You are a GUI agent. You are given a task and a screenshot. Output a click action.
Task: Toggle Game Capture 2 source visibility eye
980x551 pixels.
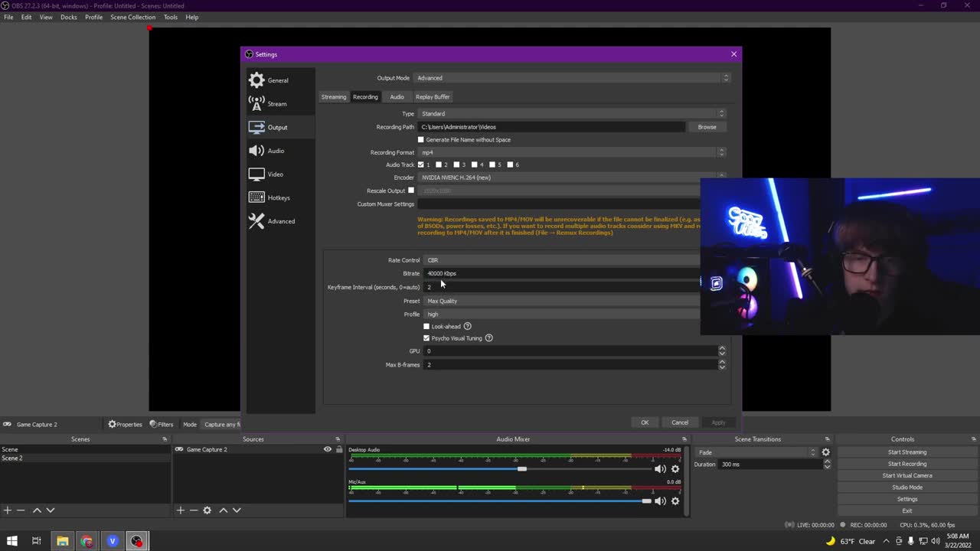point(328,449)
